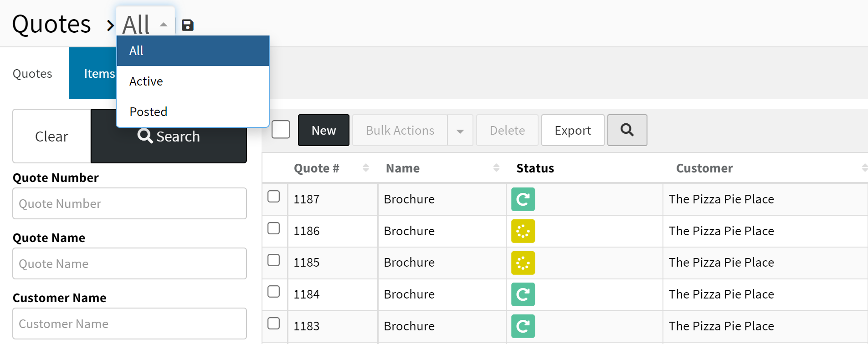Click the Status column header

point(535,168)
